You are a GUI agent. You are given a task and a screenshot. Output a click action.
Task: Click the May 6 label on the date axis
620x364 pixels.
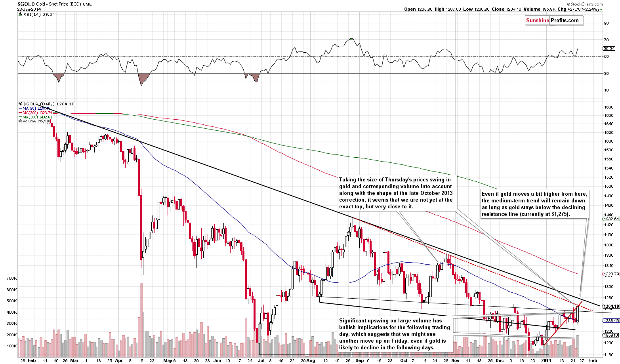pos(169,360)
